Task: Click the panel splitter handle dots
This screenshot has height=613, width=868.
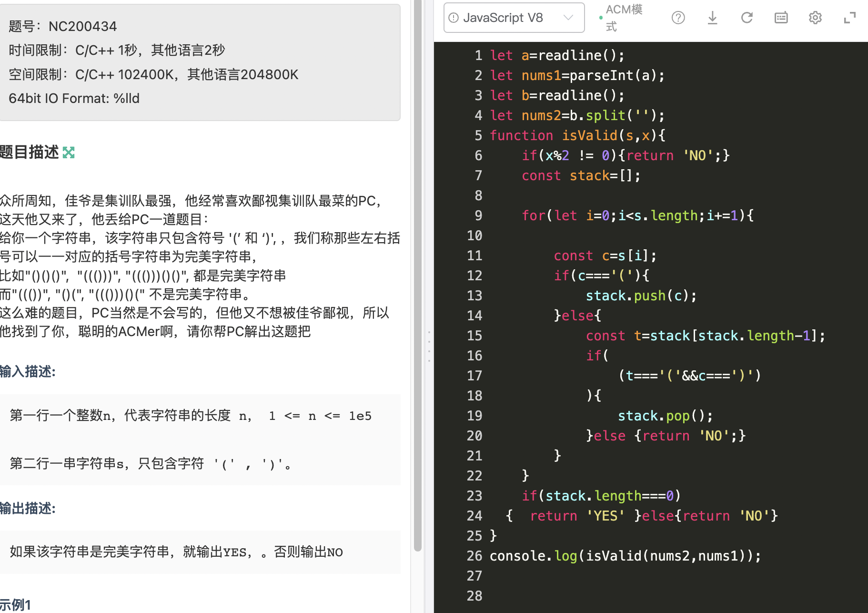Action: point(429,347)
